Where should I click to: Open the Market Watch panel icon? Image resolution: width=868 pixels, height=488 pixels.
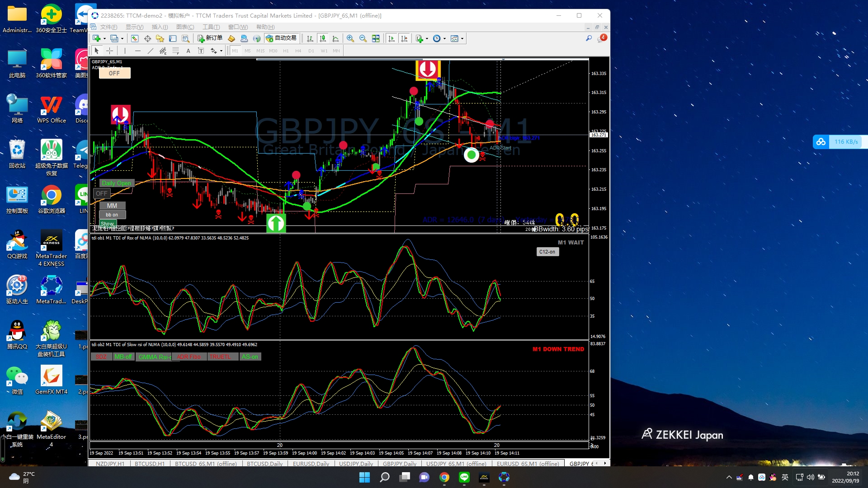point(135,38)
